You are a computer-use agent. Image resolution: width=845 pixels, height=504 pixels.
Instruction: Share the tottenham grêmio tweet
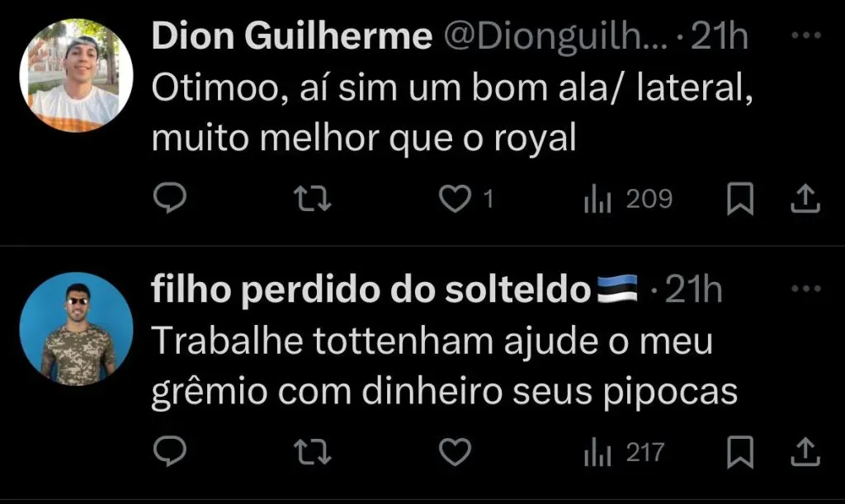click(x=806, y=452)
